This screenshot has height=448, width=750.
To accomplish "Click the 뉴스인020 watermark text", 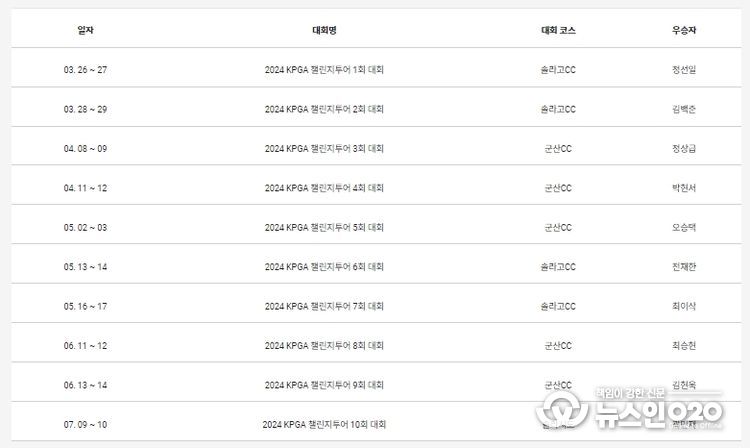I will 659,413.
